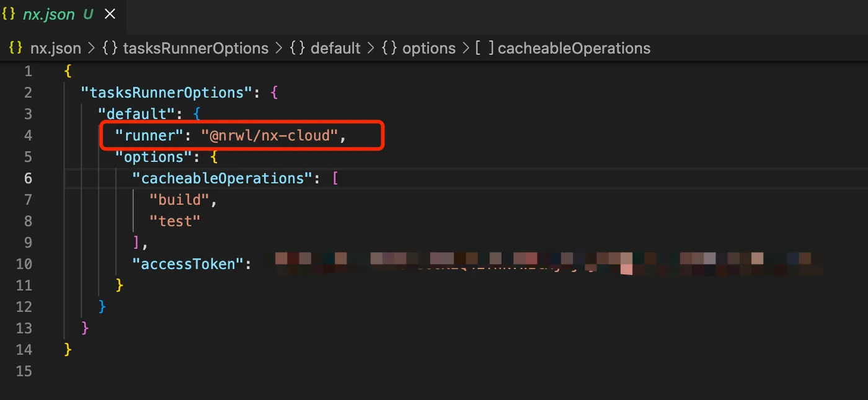The width and height of the screenshot is (868, 400).
Task: Click the "build" string in the array
Action: click(180, 200)
